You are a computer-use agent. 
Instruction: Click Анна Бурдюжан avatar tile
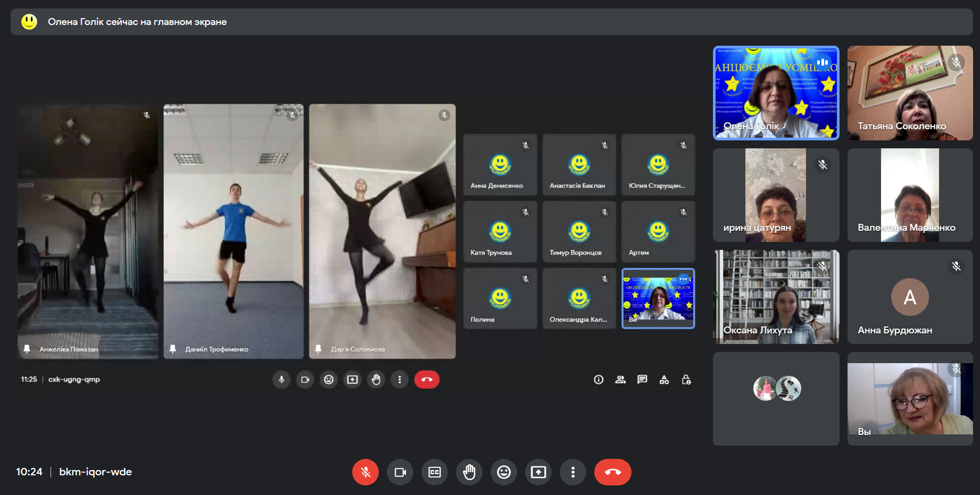point(910,297)
